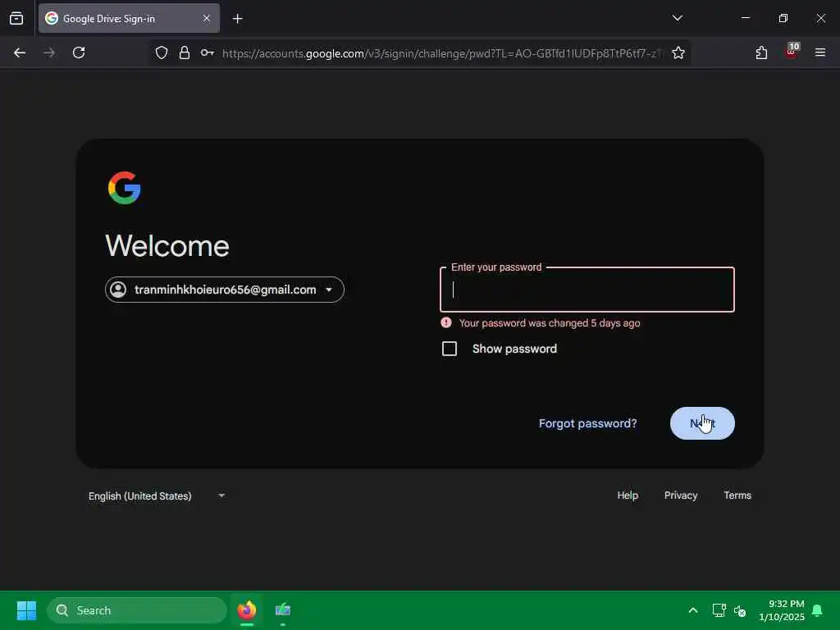Open network status tray icon
840x630 pixels.
coord(719,610)
